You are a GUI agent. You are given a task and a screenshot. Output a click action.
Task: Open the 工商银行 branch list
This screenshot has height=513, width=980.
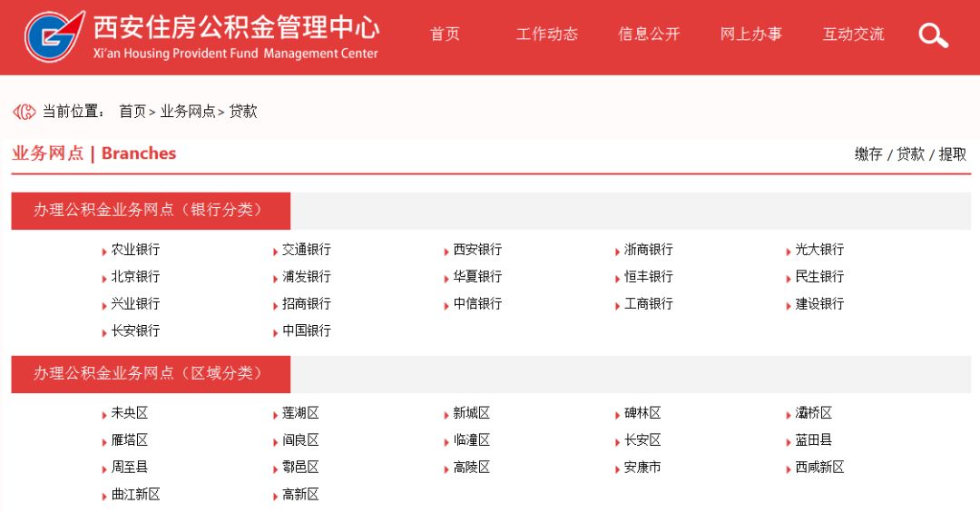pos(649,304)
